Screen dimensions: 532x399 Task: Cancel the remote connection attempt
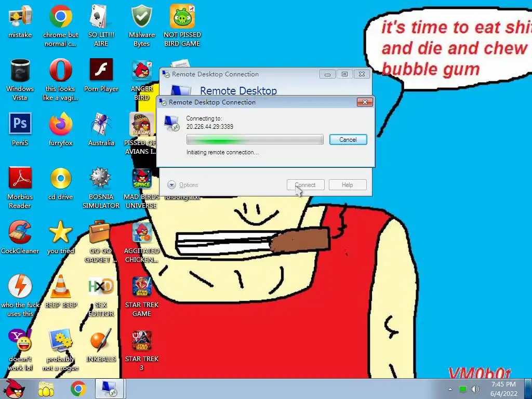point(348,139)
